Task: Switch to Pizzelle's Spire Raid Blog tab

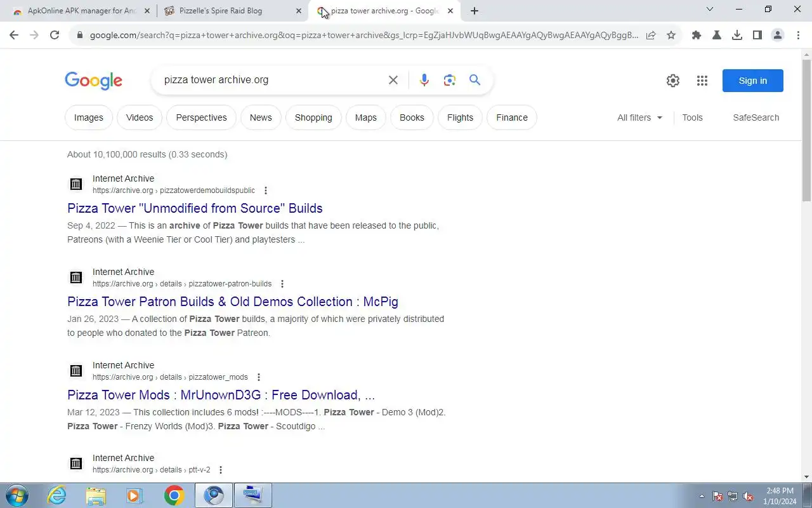Action: pos(232,11)
